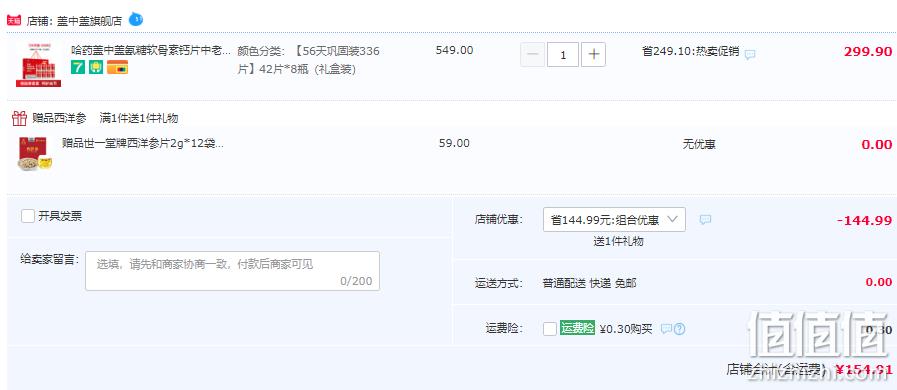Click the 省249.10:热卖促销 promotion text

pos(690,51)
